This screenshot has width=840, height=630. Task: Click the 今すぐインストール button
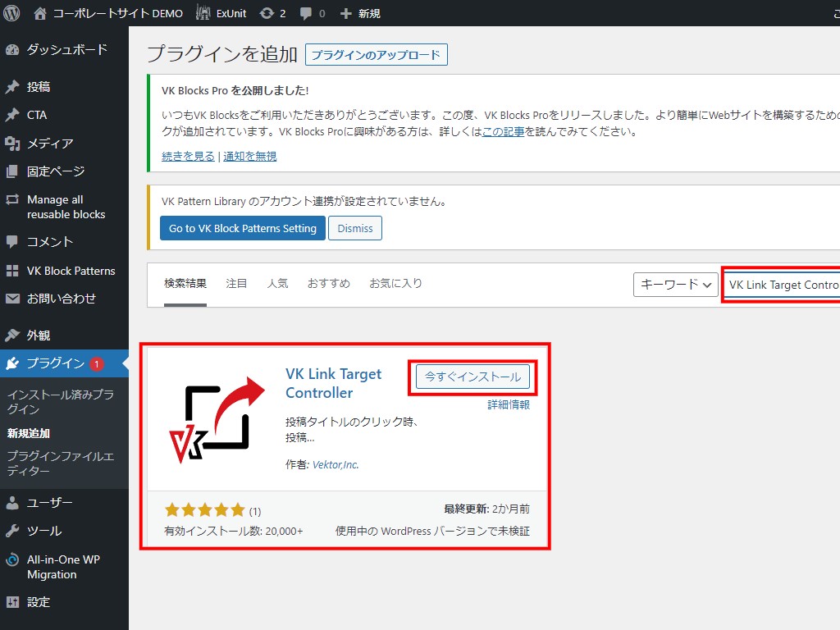[x=472, y=377]
